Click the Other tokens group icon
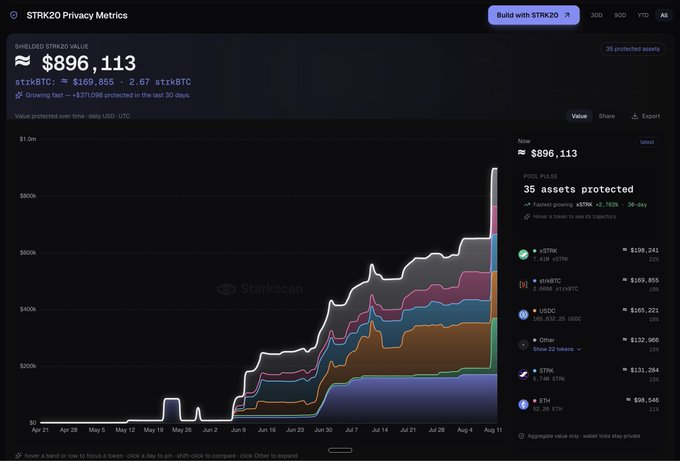The width and height of the screenshot is (680, 461). (x=523, y=344)
